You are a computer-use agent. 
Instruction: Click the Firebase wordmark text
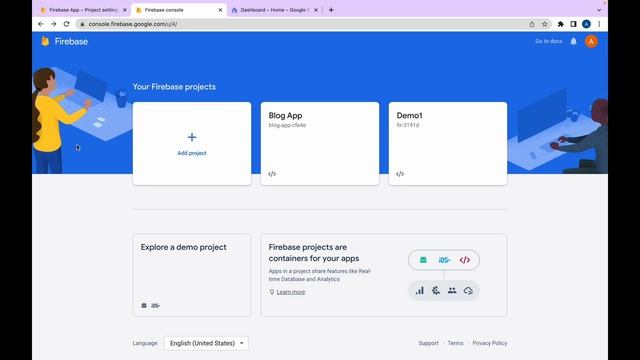coord(71,41)
